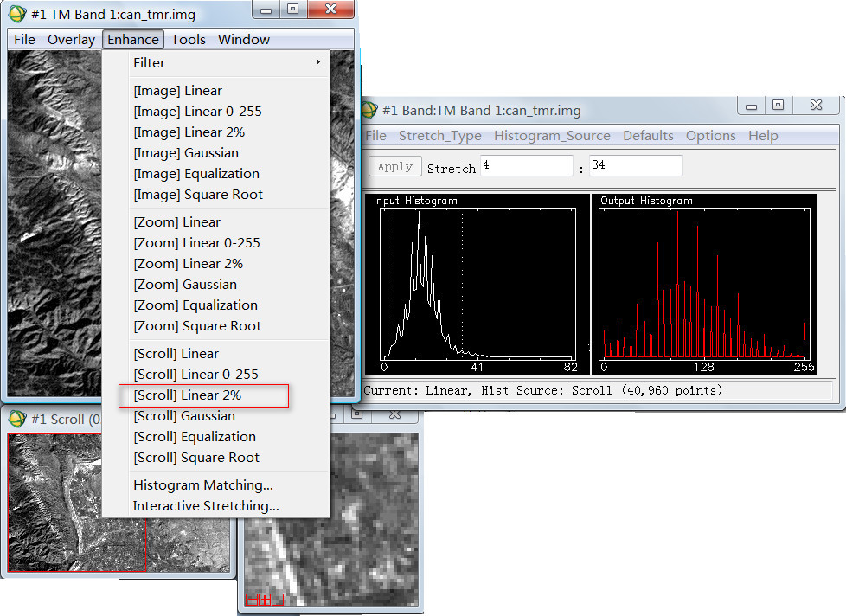
Task: Select [Image] Linear
Action: pos(177,91)
